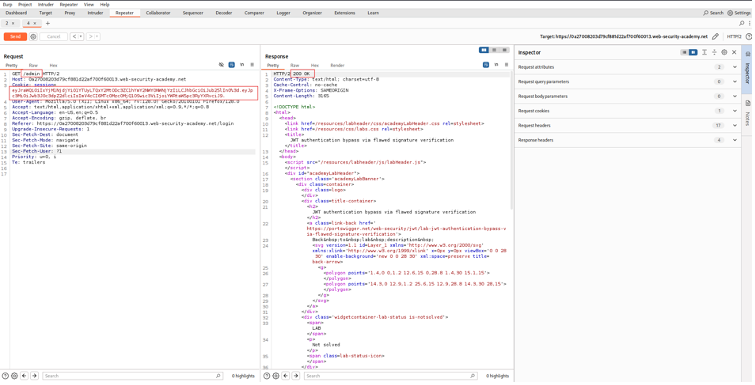Viewport: 755px width, 385px height.
Task: Go to previous match in Request search
Action: 24,376
